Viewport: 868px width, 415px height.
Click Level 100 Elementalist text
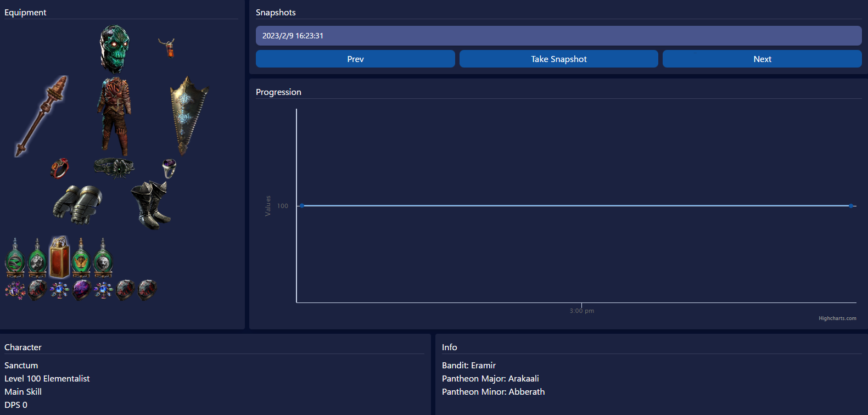point(47,378)
